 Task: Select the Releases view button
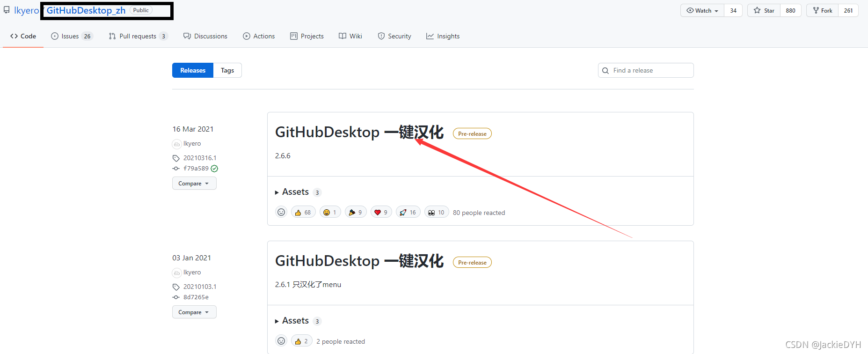point(193,70)
